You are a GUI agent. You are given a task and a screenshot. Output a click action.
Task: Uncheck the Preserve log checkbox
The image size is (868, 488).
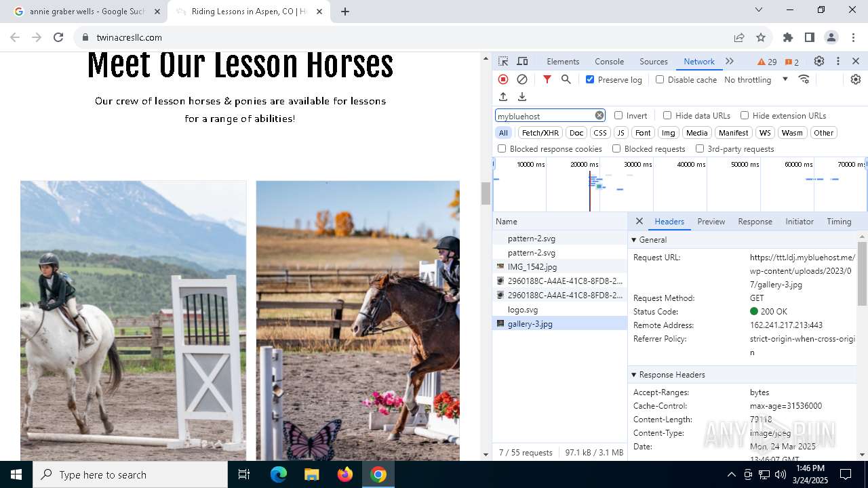click(590, 79)
